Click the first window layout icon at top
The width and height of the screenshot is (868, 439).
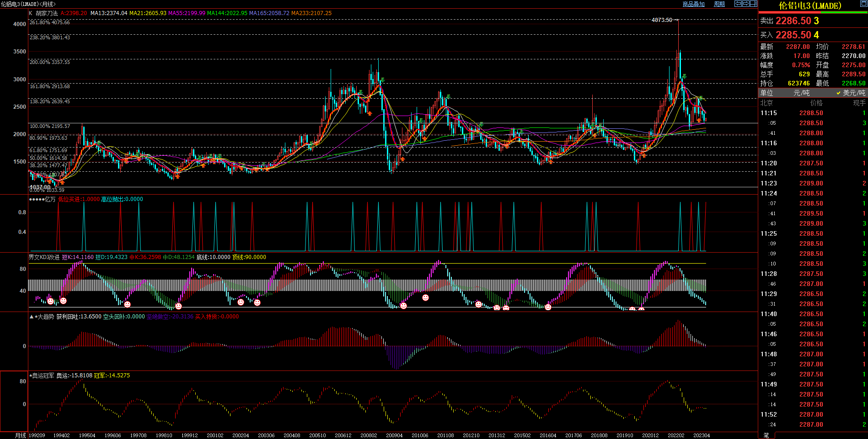coord(738,4)
